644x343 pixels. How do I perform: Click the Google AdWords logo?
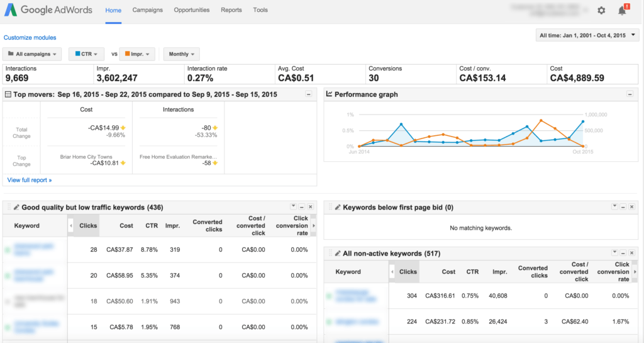point(48,11)
